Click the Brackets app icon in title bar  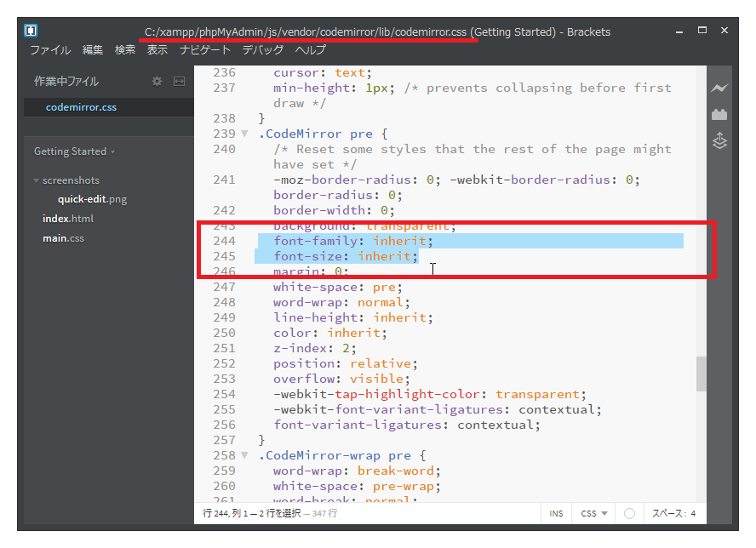pyautogui.click(x=31, y=31)
